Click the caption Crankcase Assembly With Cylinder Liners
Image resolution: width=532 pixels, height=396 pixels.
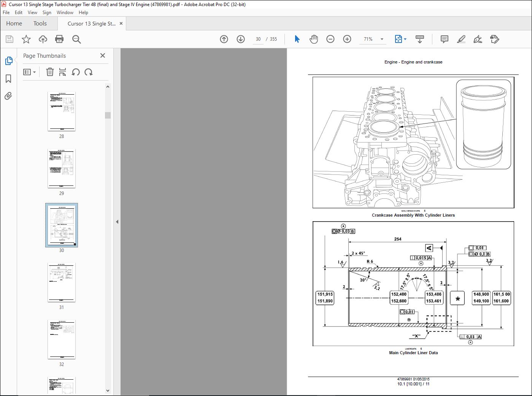point(413,215)
